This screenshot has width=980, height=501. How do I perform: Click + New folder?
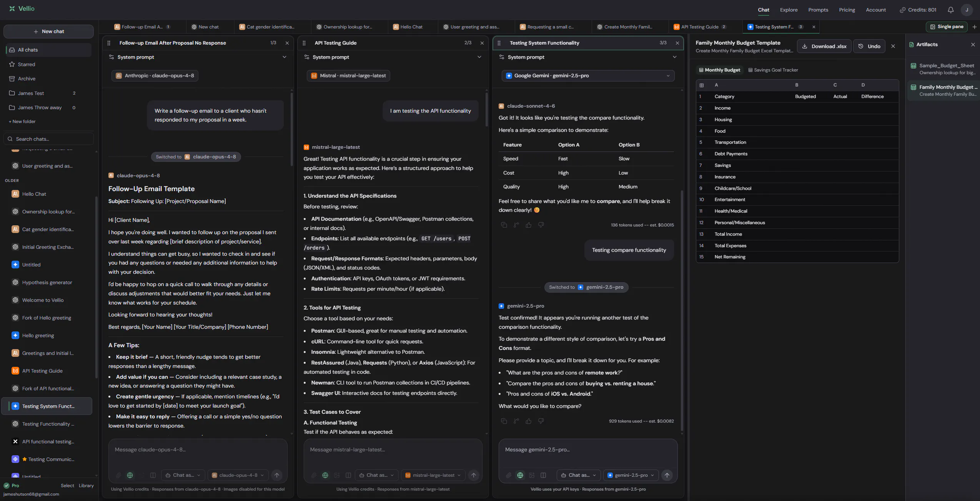point(22,122)
